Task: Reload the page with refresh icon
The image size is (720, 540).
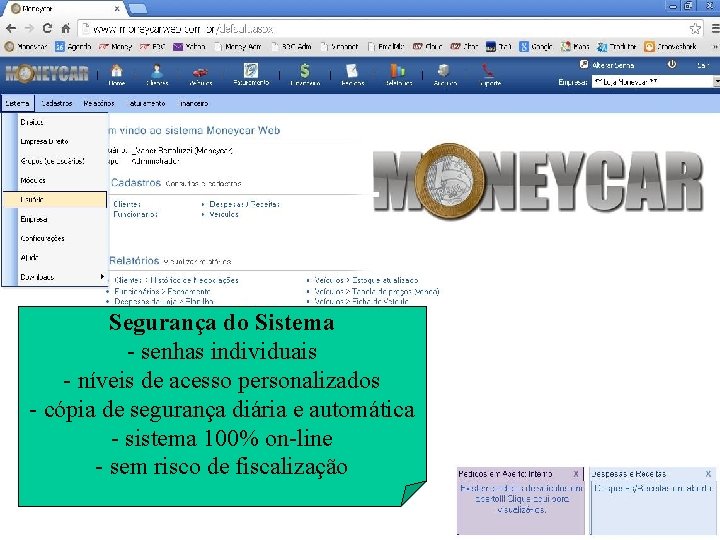Action: (47, 28)
